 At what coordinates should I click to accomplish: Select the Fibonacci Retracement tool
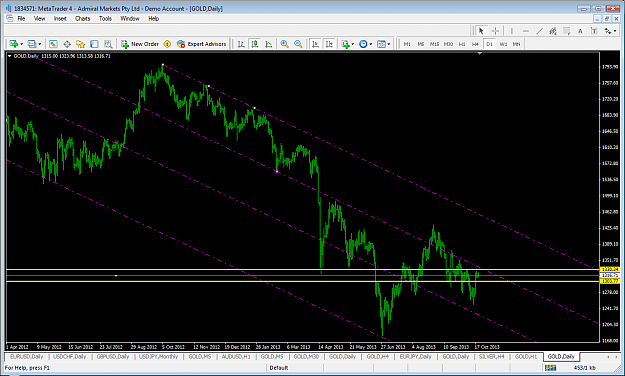click(567, 31)
